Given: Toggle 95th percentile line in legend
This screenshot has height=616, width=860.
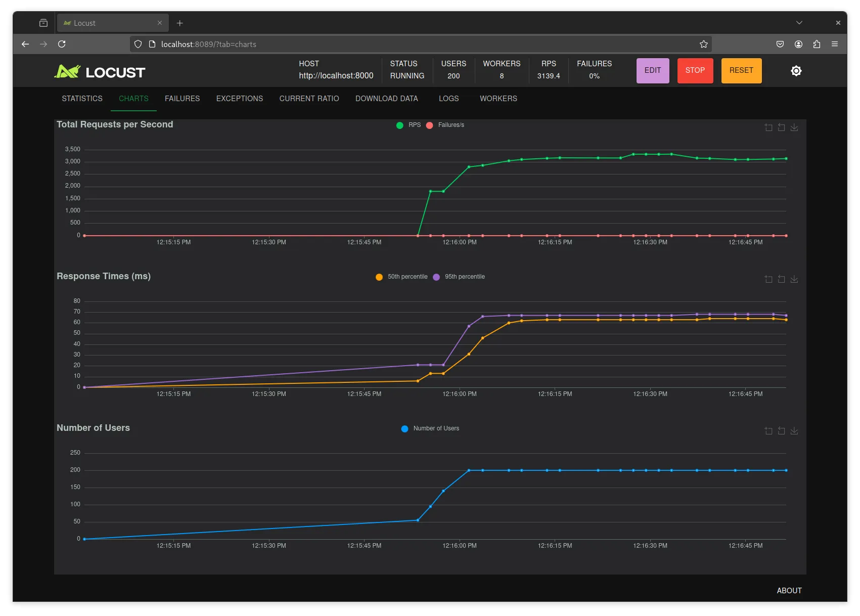Looking at the screenshot, I should (x=459, y=277).
